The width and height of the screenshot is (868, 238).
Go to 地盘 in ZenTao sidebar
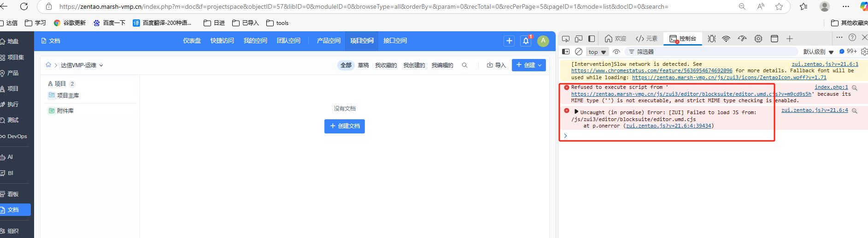coord(9,41)
